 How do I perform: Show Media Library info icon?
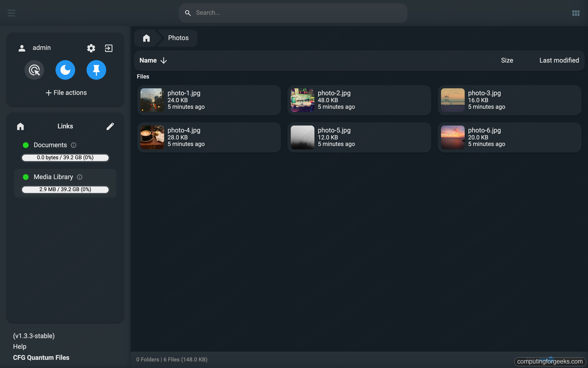point(80,177)
